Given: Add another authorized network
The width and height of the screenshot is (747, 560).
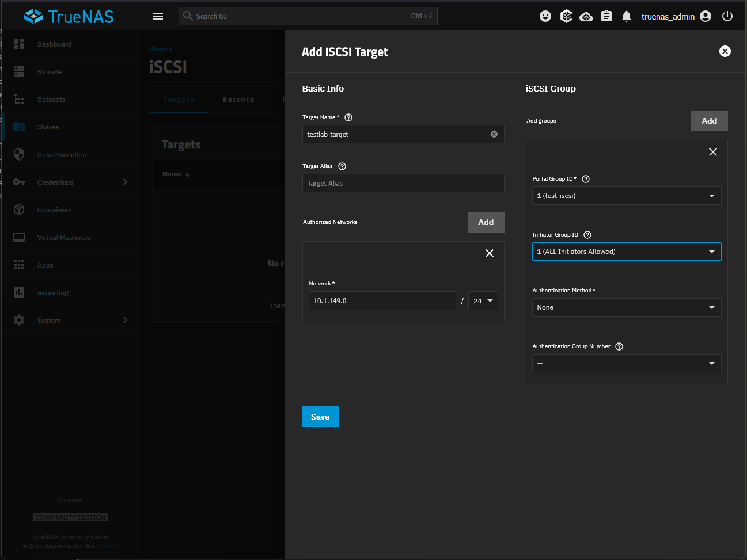Looking at the screenshot, I should (486, 222).
